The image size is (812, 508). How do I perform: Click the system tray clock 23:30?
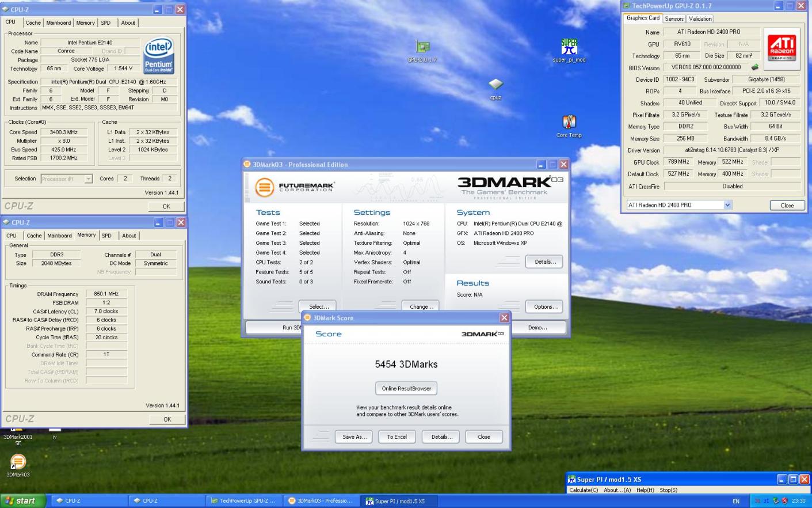(x=798, y=501)
